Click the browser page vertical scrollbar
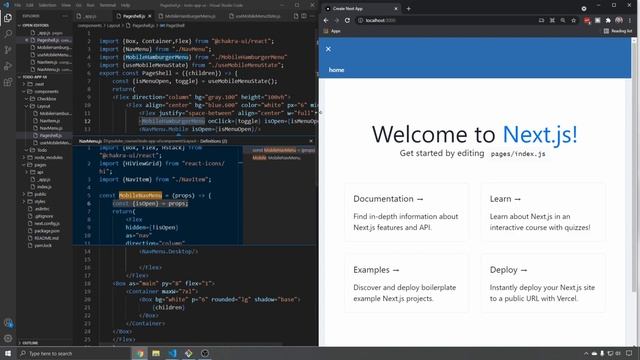The image size is (640, 360). [x=634, y=167]
